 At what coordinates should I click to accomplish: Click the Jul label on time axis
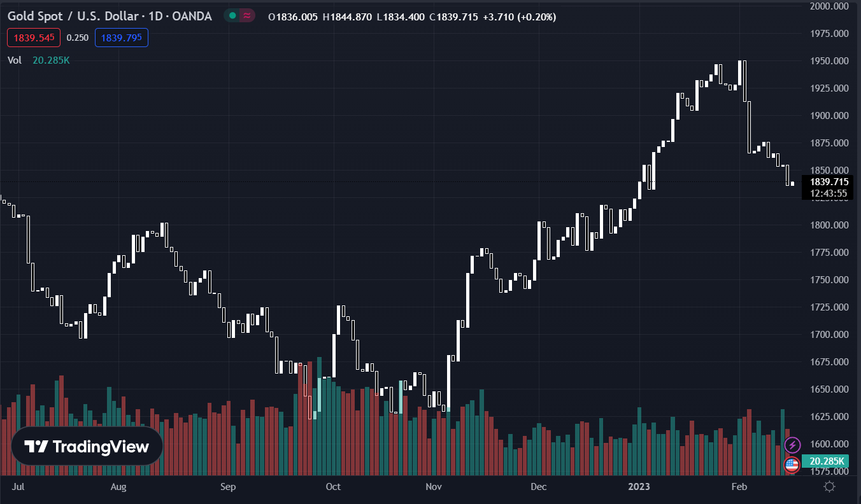pos(18,487)
